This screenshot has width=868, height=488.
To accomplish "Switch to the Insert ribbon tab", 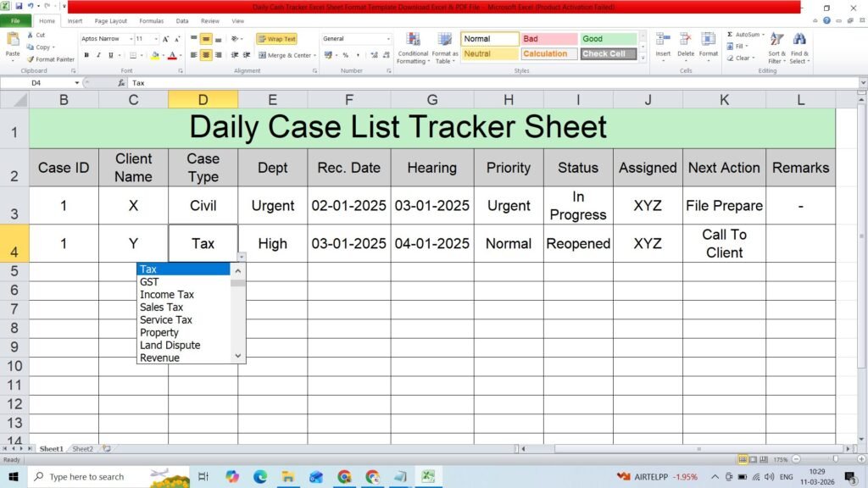I will (x=75, y=21).
